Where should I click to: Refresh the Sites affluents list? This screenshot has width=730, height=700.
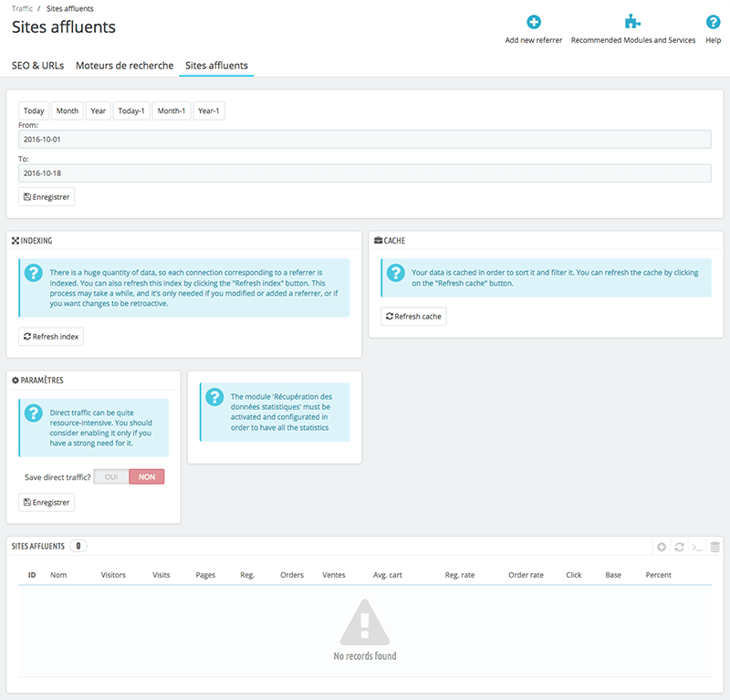tap(679, 547)
